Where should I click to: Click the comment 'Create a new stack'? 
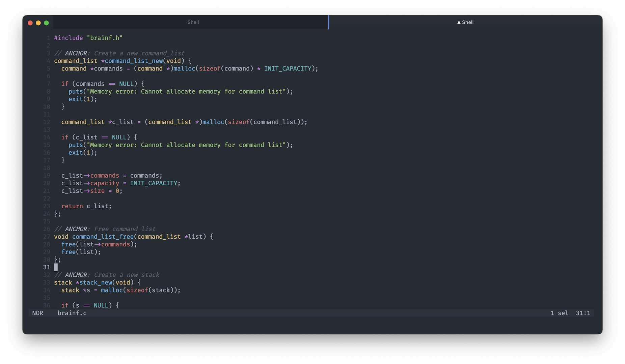point(127,275)
